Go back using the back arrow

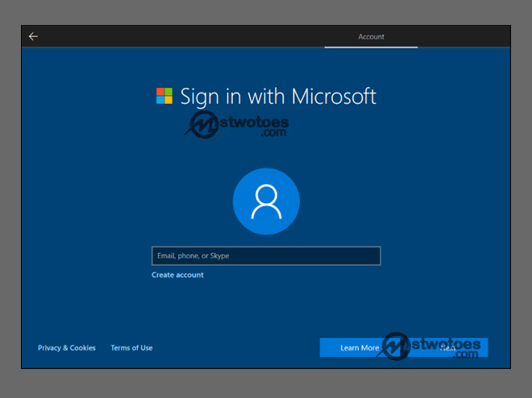pos(33,36)
